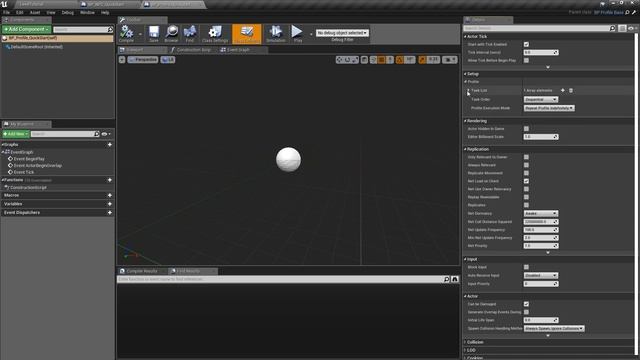Toggle the highlighted Class Defaults icon
The width and height of the screenshot is (640, 360).
(247, 33)
